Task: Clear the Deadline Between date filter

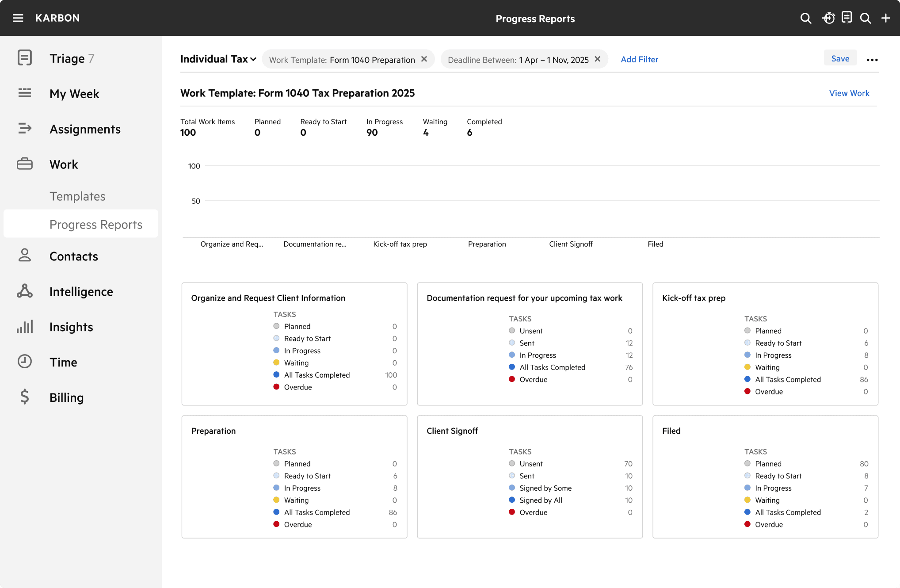Action: click(598, 59)
